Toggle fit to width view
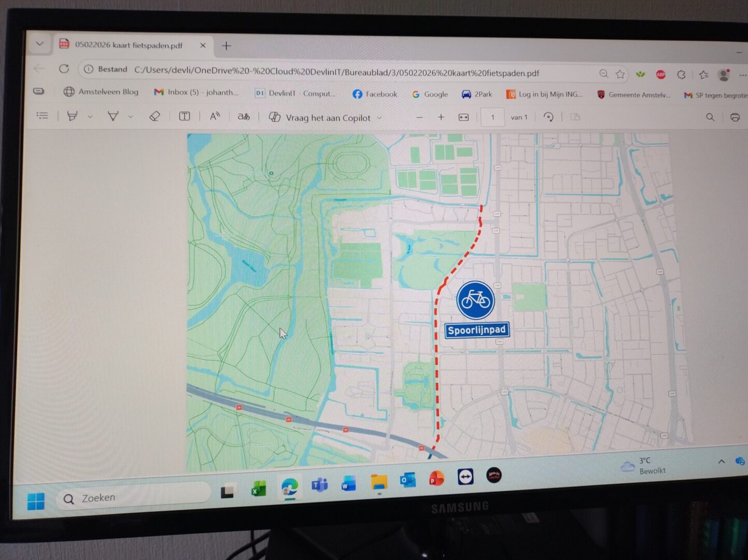748x560 pixels. (463, 117)
